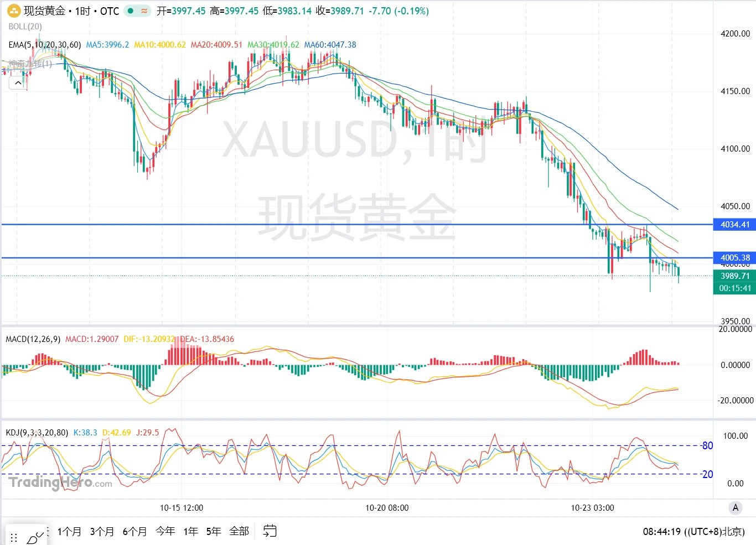
Task: Open the MACD(12,26,9) indicator legend
Action: click(x=33, y=339)
